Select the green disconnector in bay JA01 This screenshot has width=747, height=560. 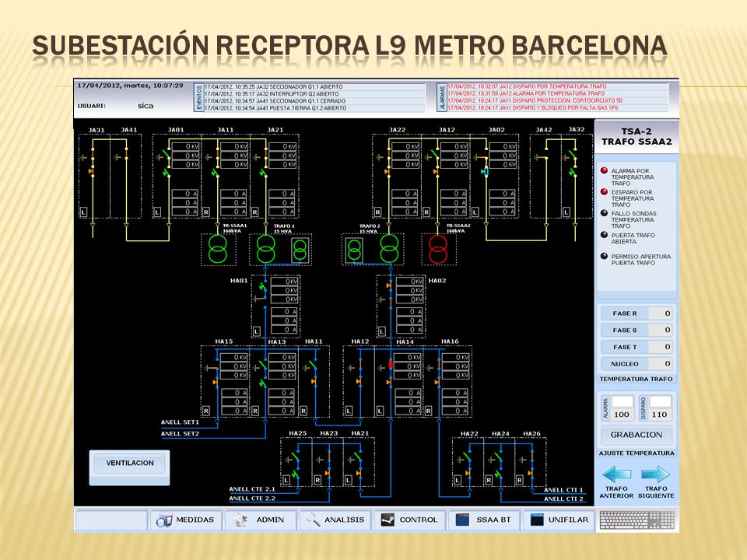(167, 155)
